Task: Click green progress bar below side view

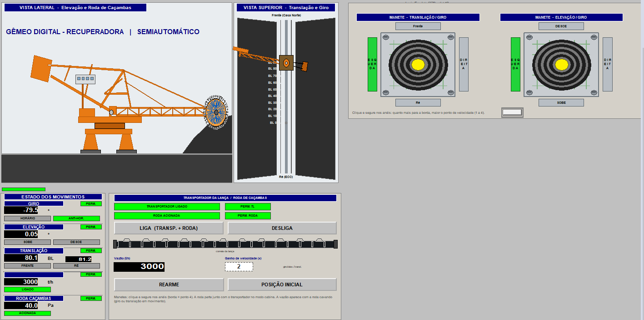Action: [x=24, y=189]
